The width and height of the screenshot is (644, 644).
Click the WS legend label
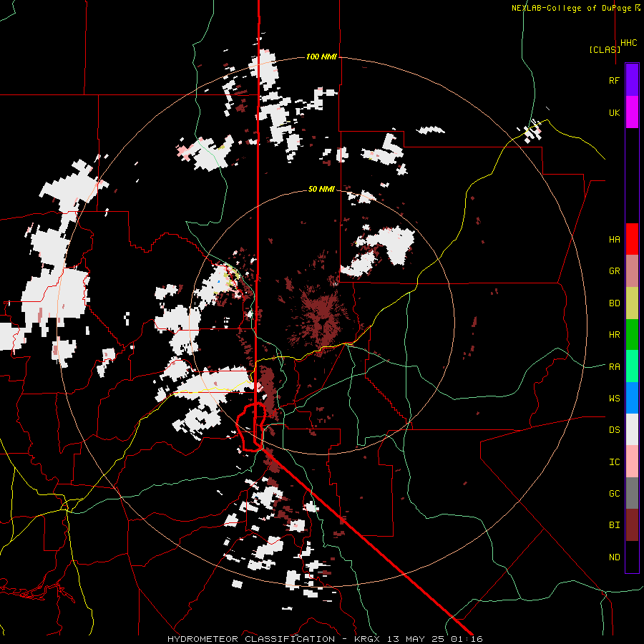pos(614,398)
